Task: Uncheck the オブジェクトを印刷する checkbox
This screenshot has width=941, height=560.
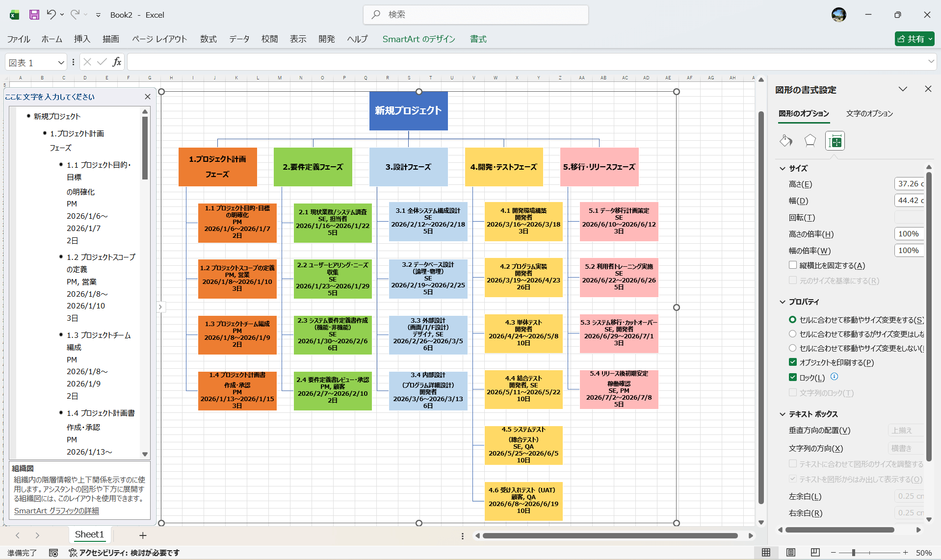Action: coord(792,362)
